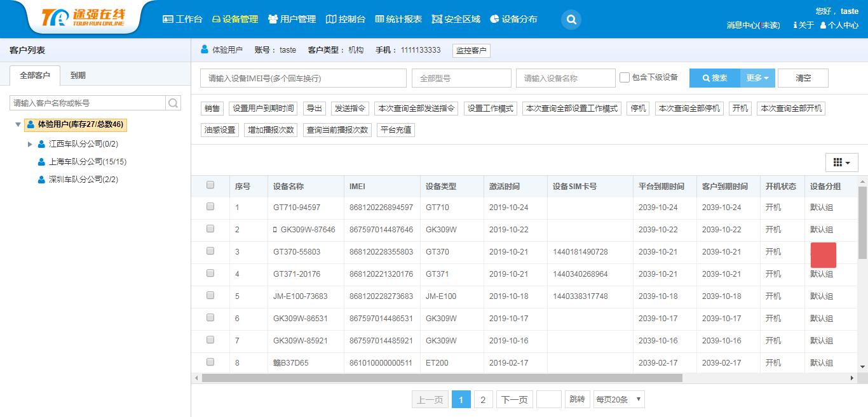Open the 设备分布 menu
Viewport: 868px width, 417px height.
click(513, 19)
